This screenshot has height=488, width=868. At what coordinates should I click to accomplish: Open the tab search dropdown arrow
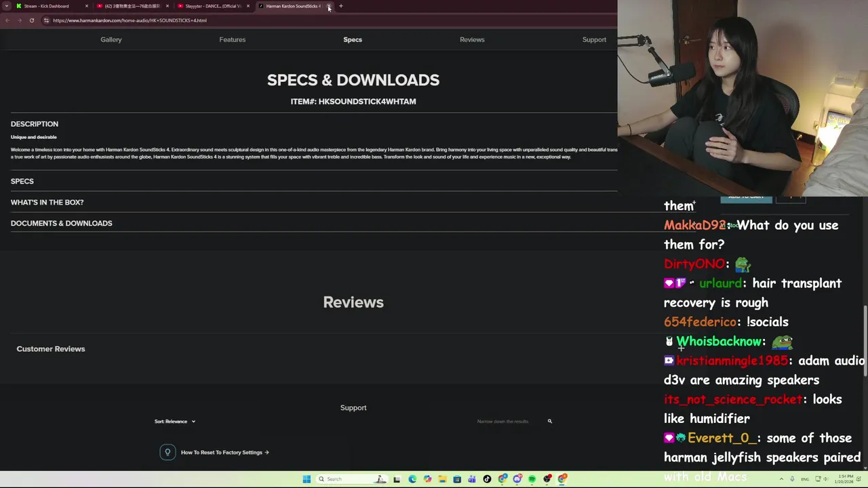7,6
